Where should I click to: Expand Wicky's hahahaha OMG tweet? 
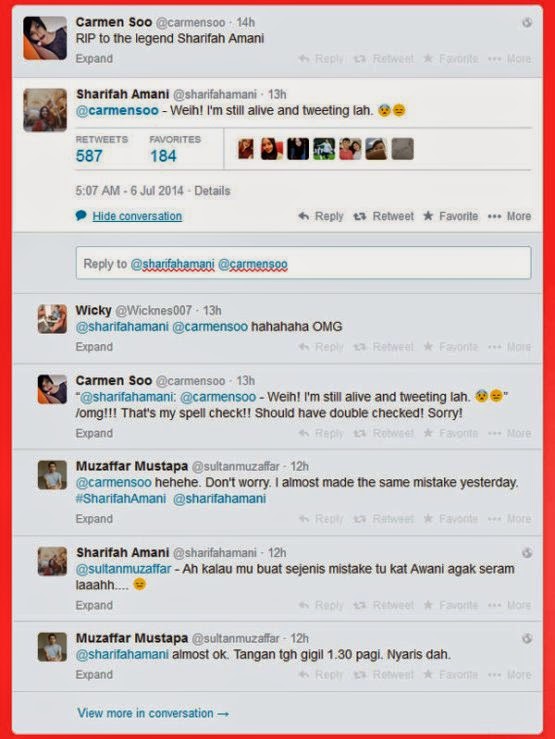point(94,347)
